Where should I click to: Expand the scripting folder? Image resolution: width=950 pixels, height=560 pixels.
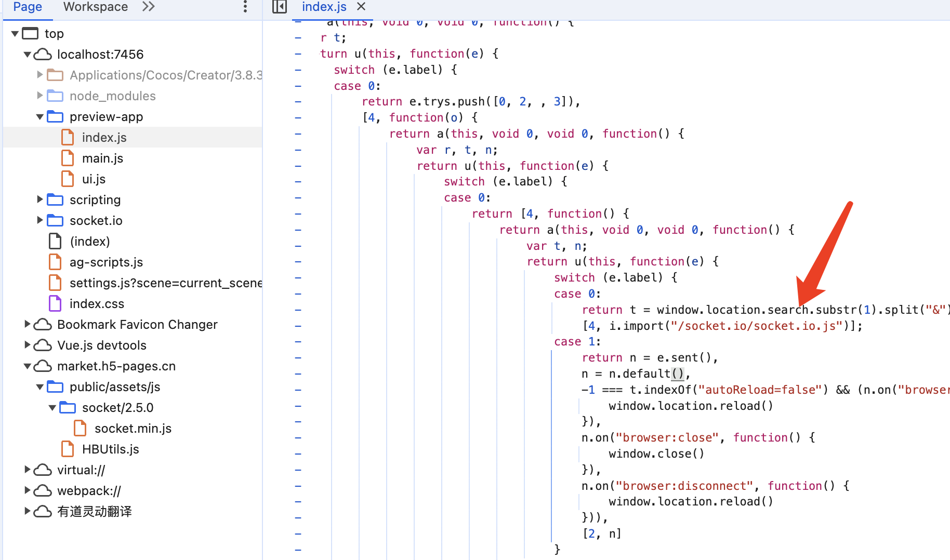40,199
